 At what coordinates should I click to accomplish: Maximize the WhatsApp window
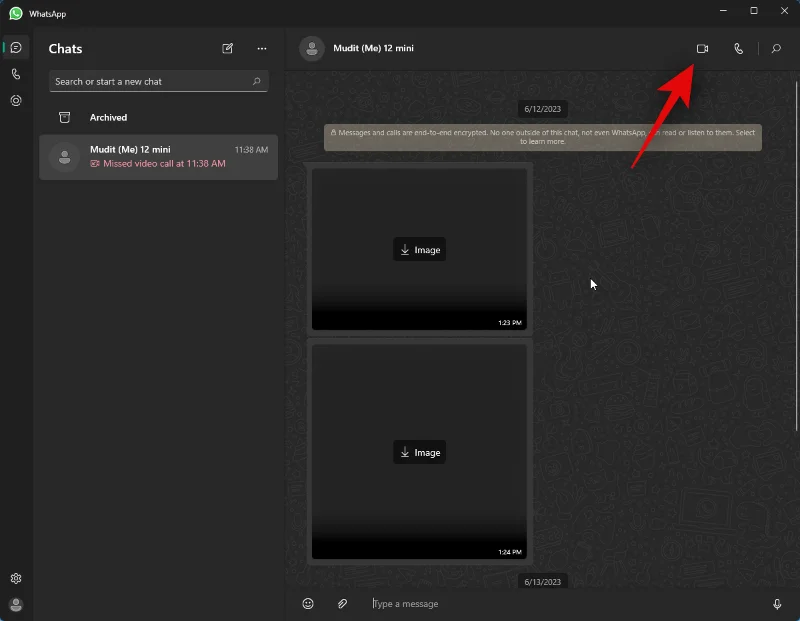(x=754, y=11)
